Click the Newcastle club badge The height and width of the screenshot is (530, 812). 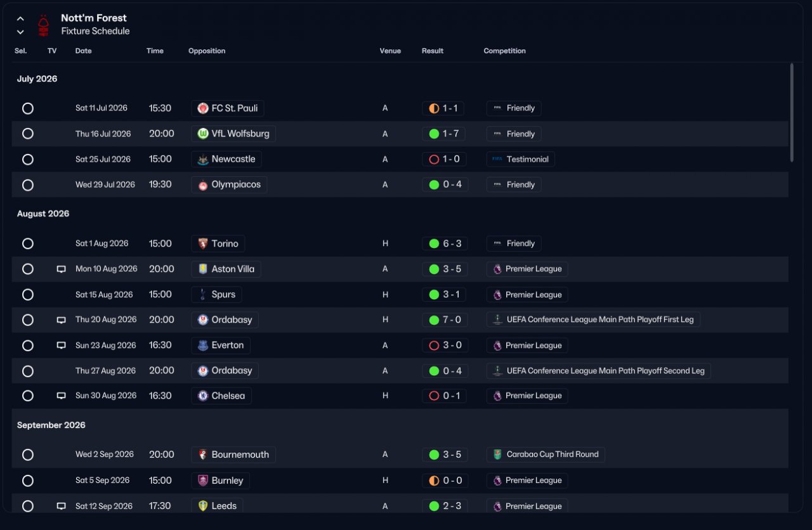[203, 159]
